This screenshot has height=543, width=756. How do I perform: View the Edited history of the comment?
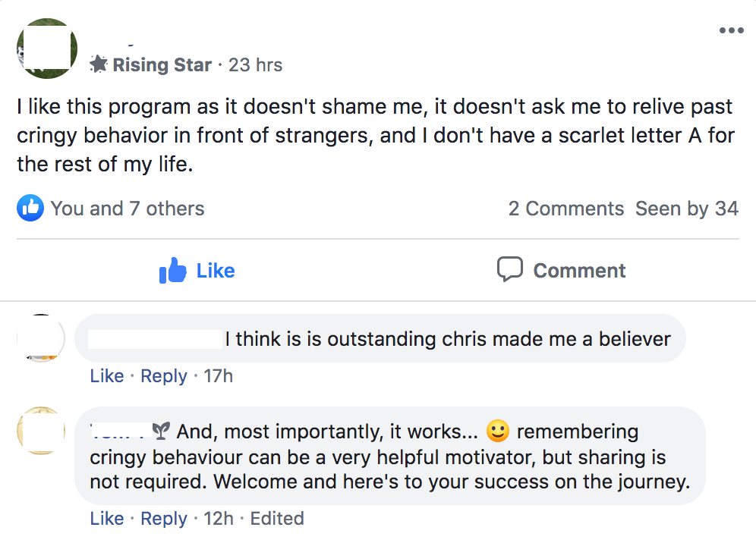tap(277, 519)
